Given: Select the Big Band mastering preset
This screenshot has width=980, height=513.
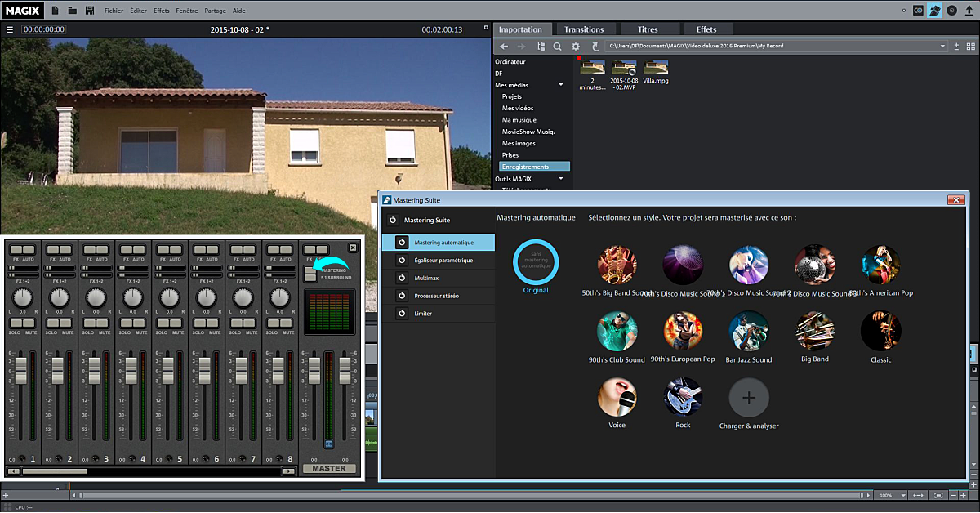Looking at the screenshot, I should (815, 332).
